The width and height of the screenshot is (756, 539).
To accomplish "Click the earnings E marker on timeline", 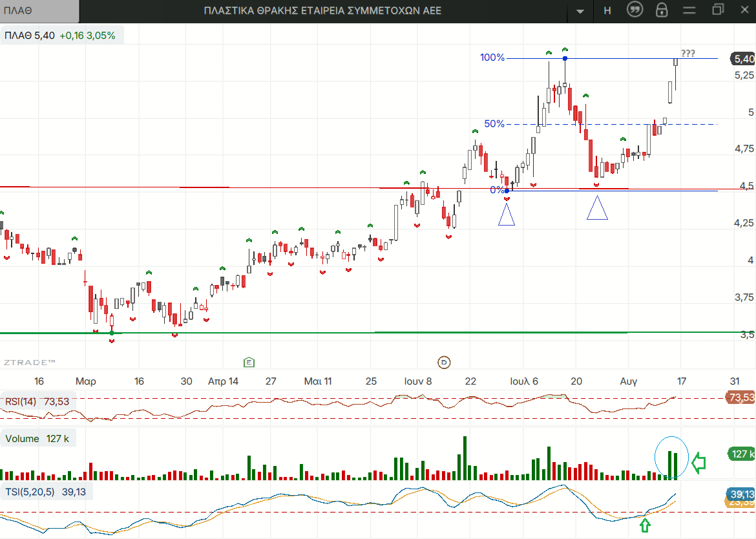I will coord(249,362).
